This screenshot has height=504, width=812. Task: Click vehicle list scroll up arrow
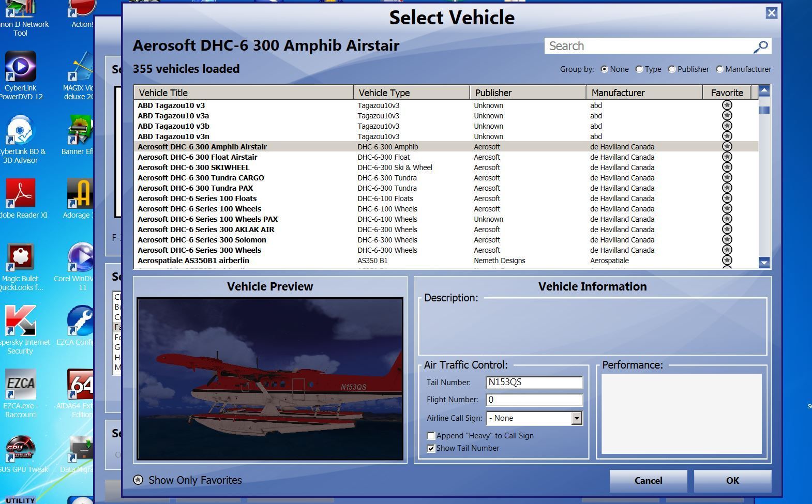tap(764, 91)
